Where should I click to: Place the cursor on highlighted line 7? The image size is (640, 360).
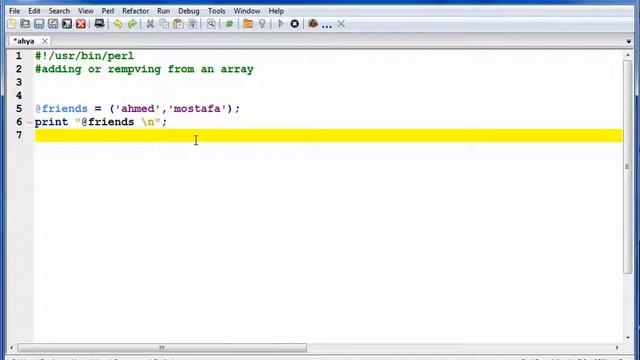tap(329, 136)
